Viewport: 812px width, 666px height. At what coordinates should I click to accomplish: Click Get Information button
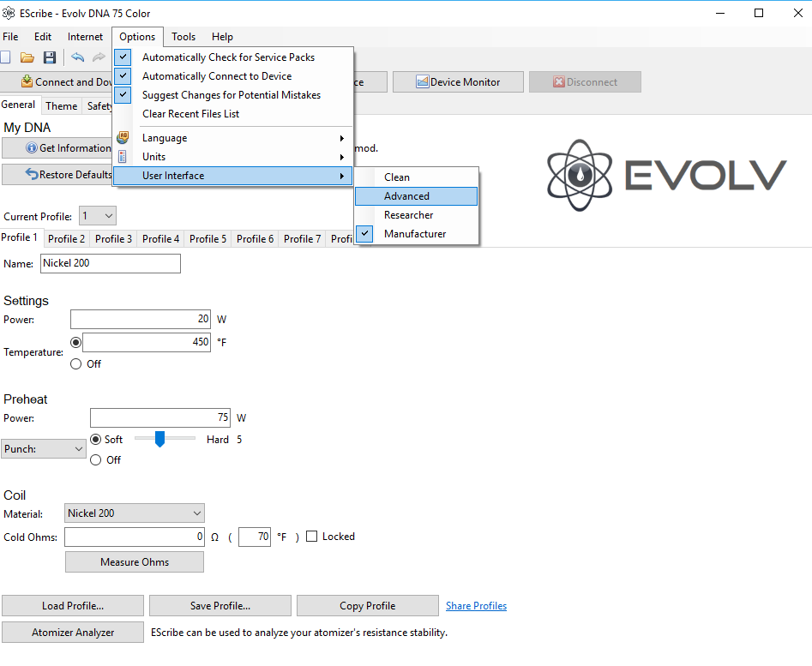(x=58, y=148)
